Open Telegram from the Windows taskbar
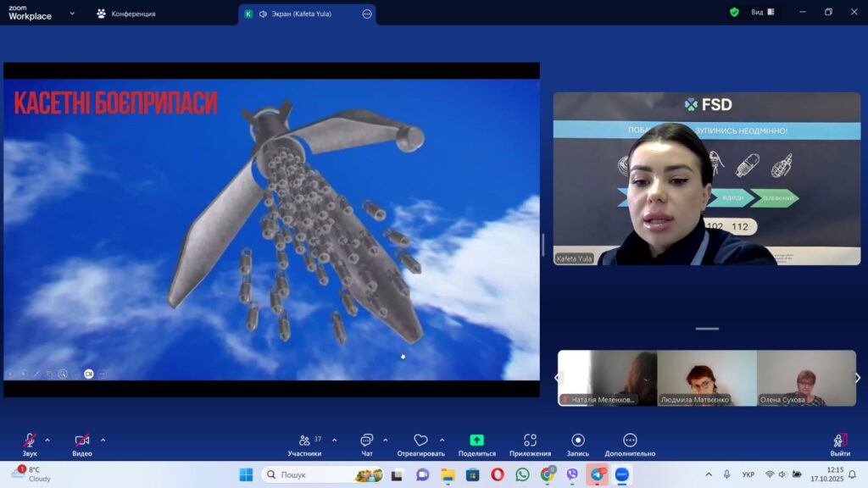This screenshot has height=488, width=868. pos(598,474)
